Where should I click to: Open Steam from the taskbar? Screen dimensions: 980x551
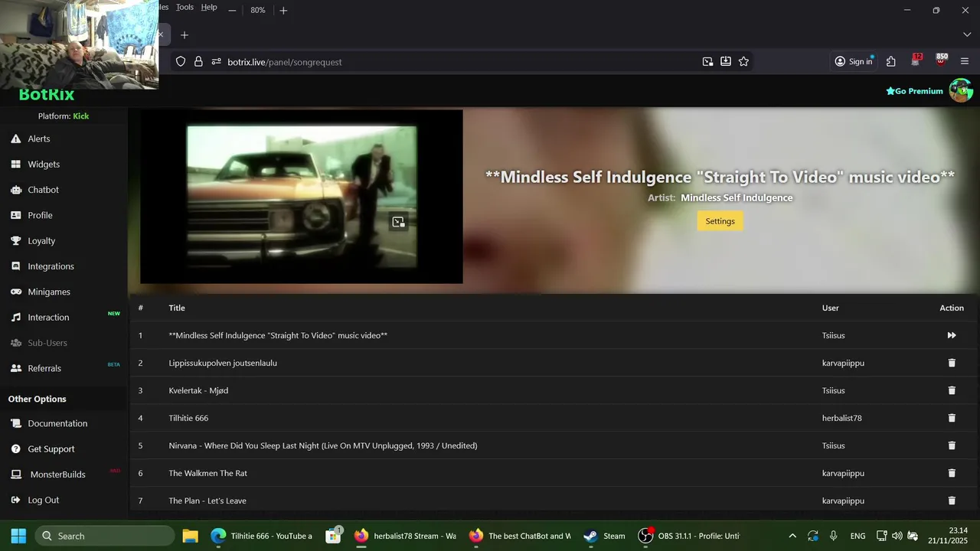604,536
